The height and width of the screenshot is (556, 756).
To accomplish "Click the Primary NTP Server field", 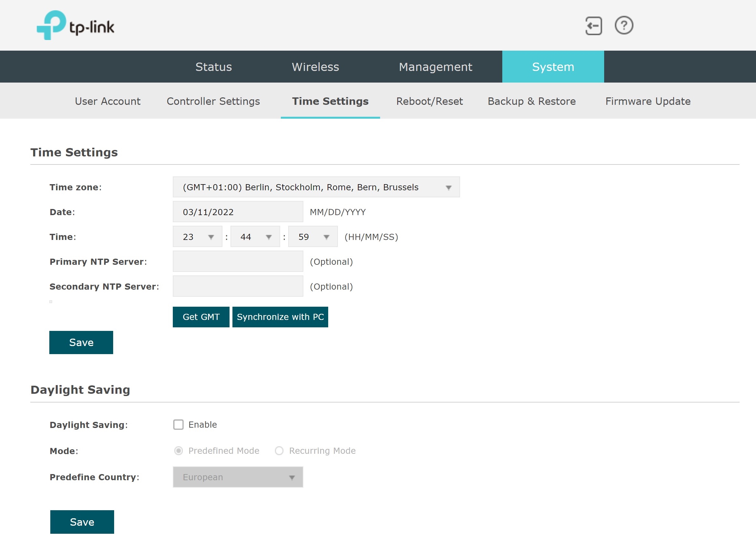I will pyautogui.click(x=238, y=262).
